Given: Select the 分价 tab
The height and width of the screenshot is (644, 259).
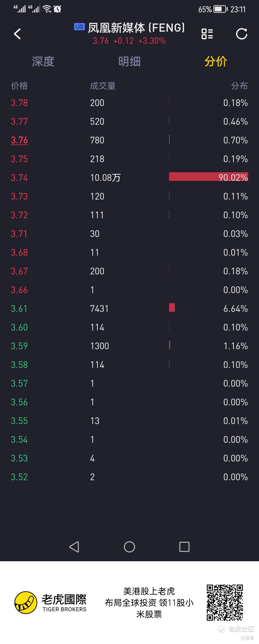Looking at the screenshot, I should [x=216, y=61].
